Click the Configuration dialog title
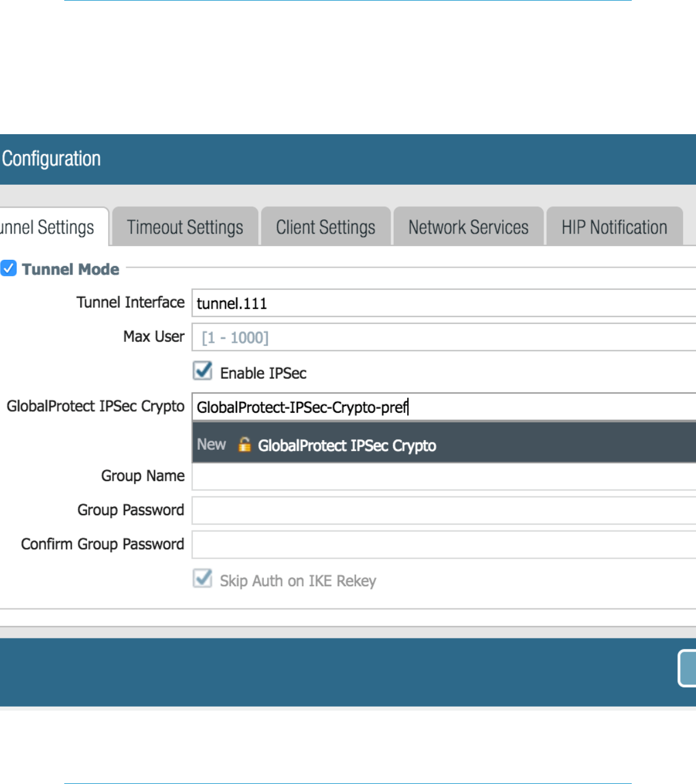Viewport: 696px width, 784px height. [x=51, y=159]
